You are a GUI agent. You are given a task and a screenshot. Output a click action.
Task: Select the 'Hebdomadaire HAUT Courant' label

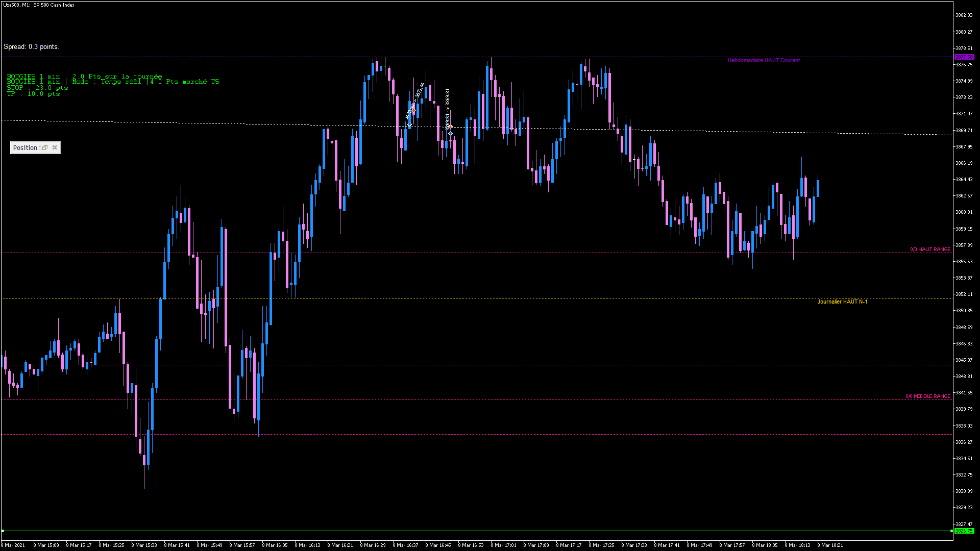tap(763, 60)
